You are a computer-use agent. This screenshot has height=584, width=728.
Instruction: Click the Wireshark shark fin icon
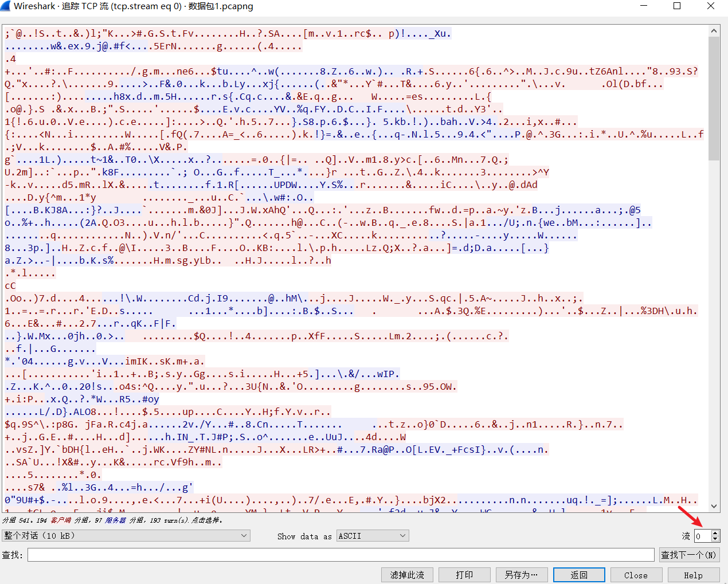click(6, 6)
